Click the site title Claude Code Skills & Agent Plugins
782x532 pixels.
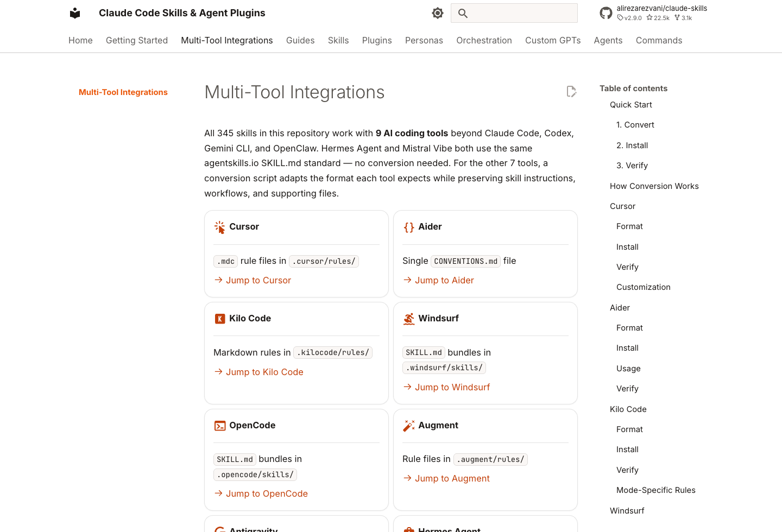click(182, 13)
